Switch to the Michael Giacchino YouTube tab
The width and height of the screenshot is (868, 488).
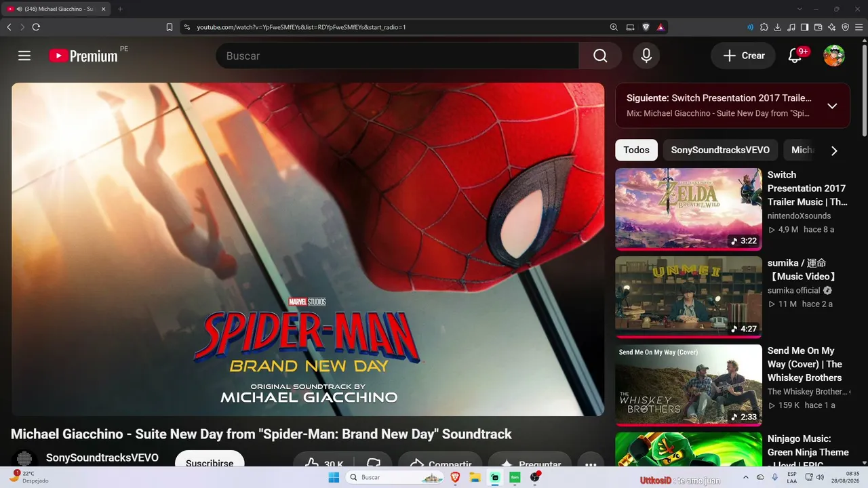[x=58, y=9]
